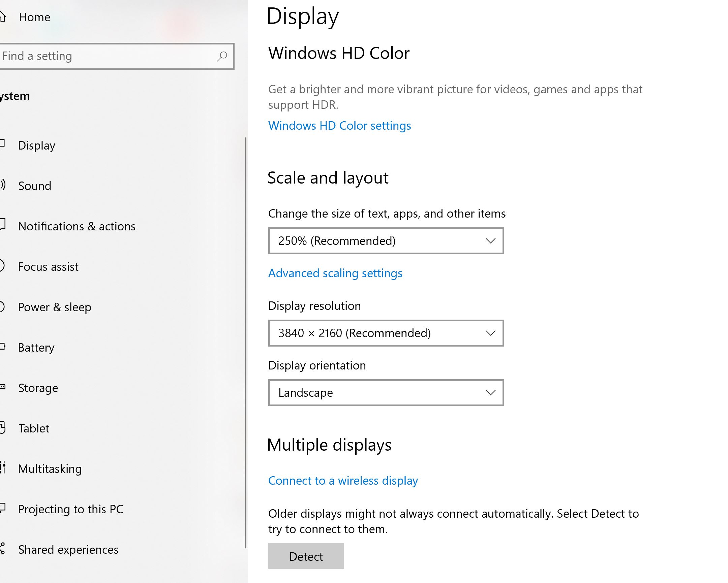The width and height of the screenshot is (728, 583).
Task: Click the Scale and layout heading
Action: tap(328, 178)
